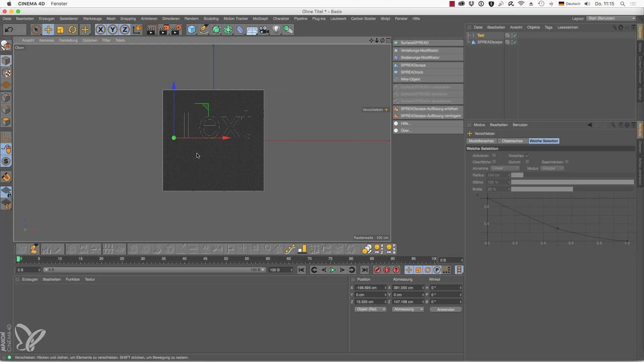Image resolution: width=644 pixels, height=362 pixels.
Task: Toggle X axis lock
Action: [100, 30]
